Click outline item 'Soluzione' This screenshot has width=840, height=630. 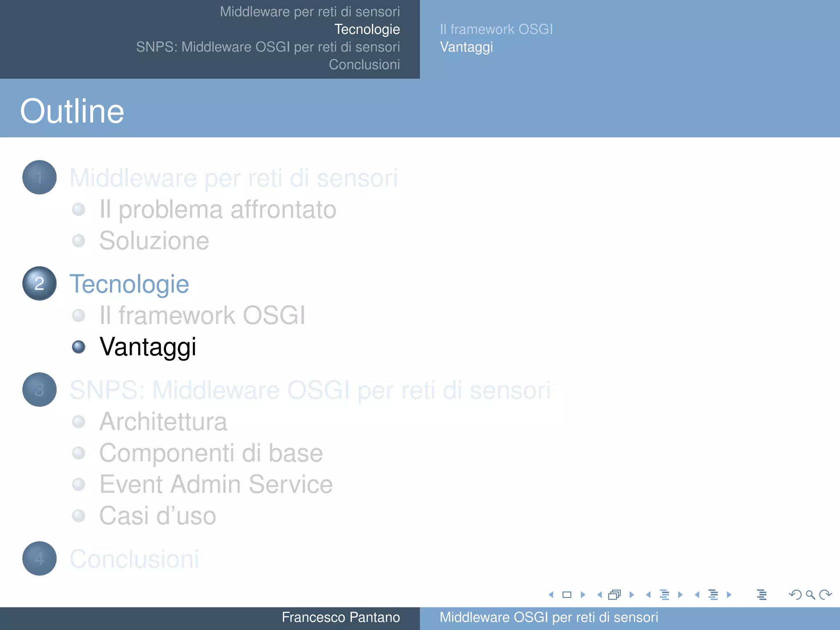[154, 240]
